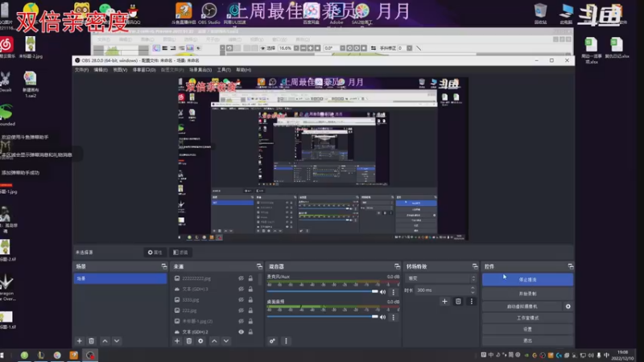Move source up in sources toolbar

pyautogui.click(x=214, y=341)
